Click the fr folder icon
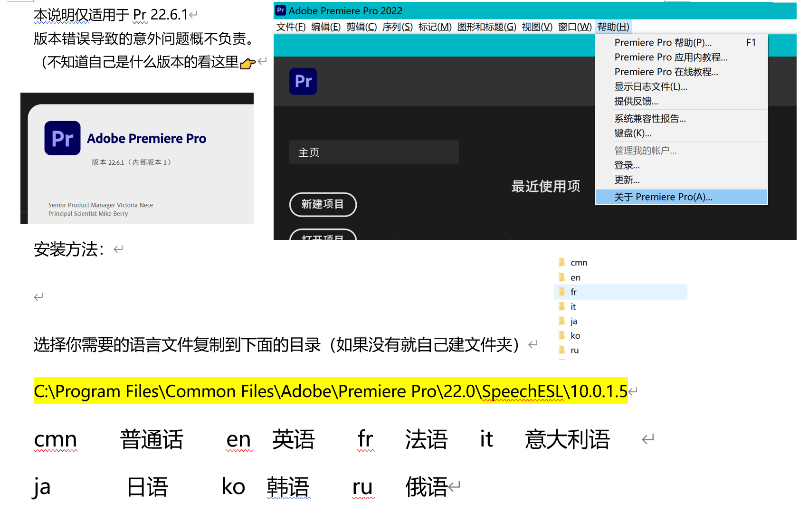799x532 pixels. tap(562, 292)
